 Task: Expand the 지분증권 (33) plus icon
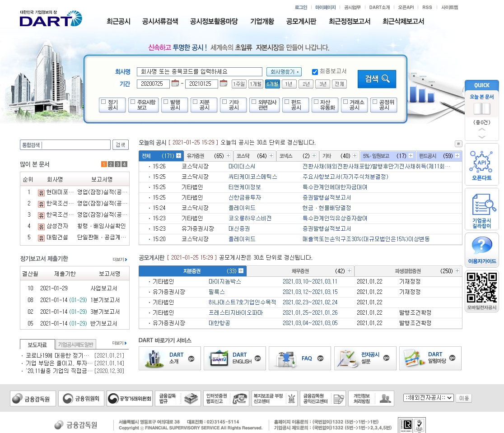(241, 270)
